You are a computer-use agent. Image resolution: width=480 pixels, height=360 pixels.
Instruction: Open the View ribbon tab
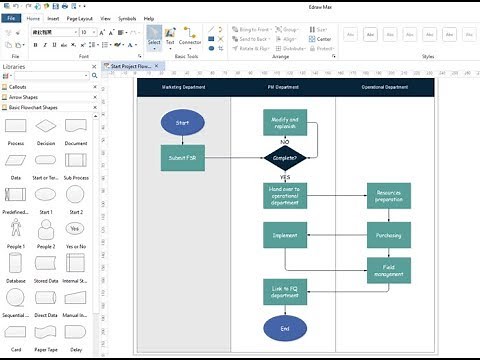coord(105,19)
